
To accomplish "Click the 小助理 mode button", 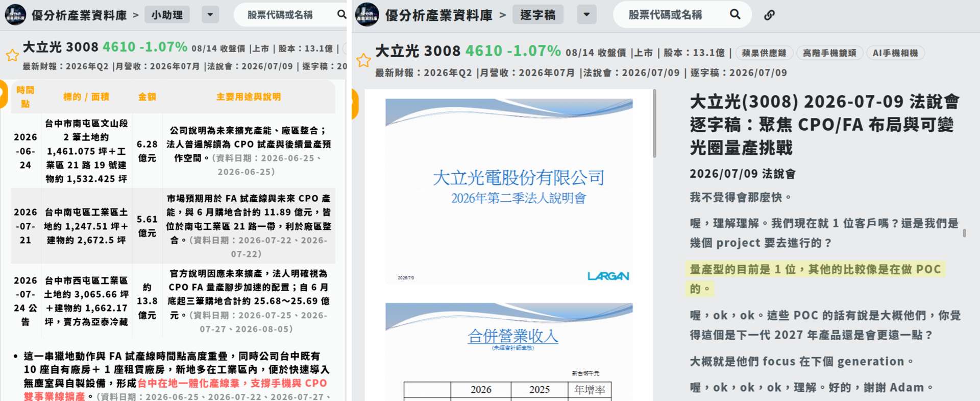I will tap(167, 15).
